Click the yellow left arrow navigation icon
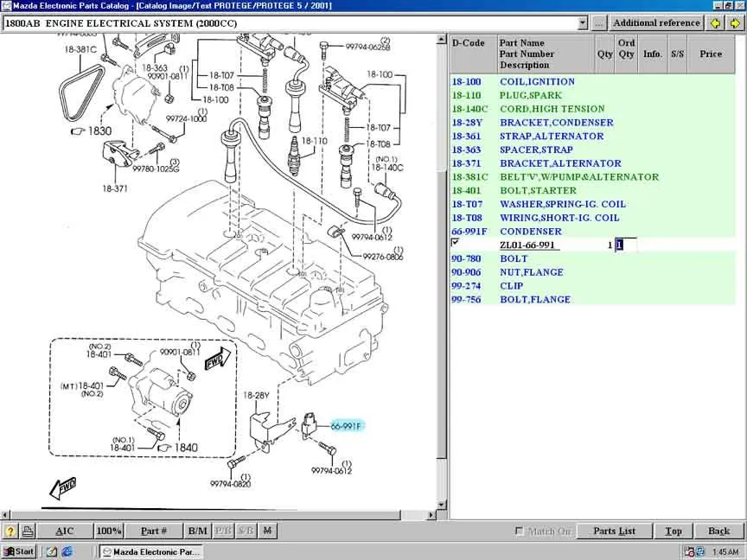Screen dimensions: 747x560 pyautogui.click(x=715, y=22)
